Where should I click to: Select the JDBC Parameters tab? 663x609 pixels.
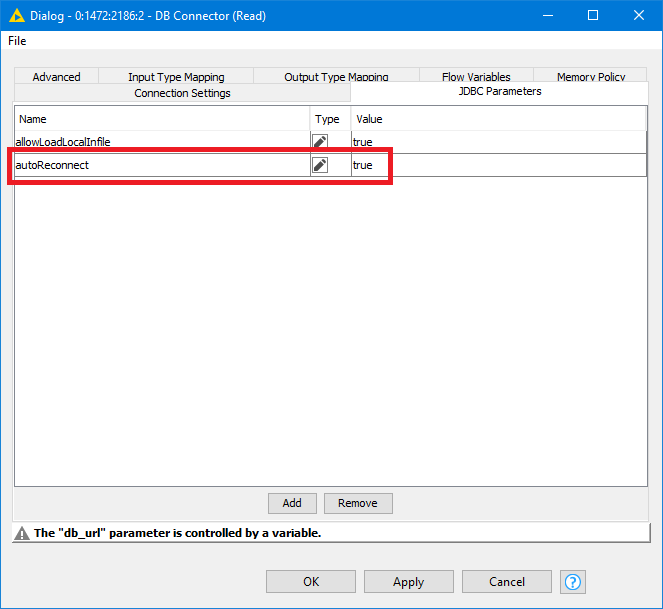499,91
